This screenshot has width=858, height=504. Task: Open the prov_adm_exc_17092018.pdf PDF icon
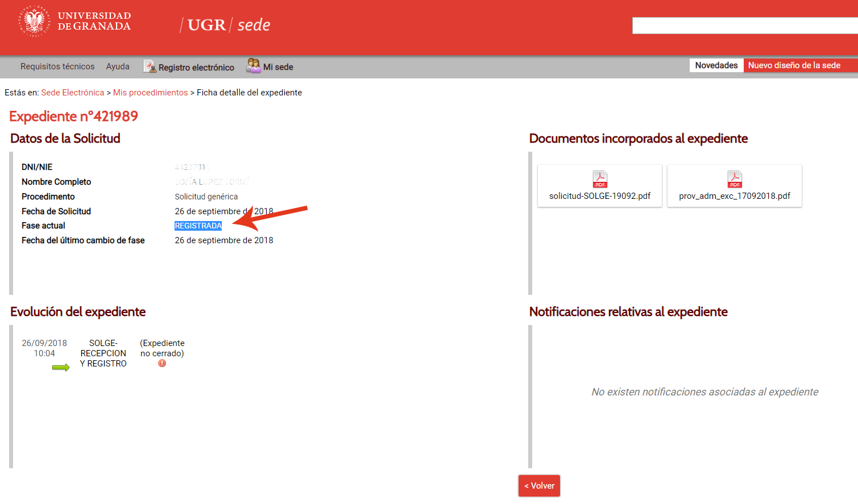(x=735, y=179)
